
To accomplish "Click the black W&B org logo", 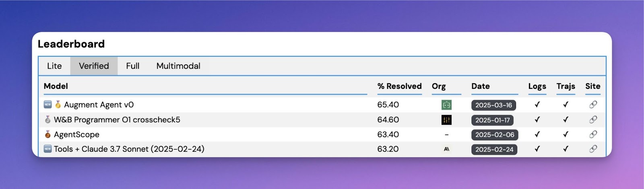I will pos(446,120).
